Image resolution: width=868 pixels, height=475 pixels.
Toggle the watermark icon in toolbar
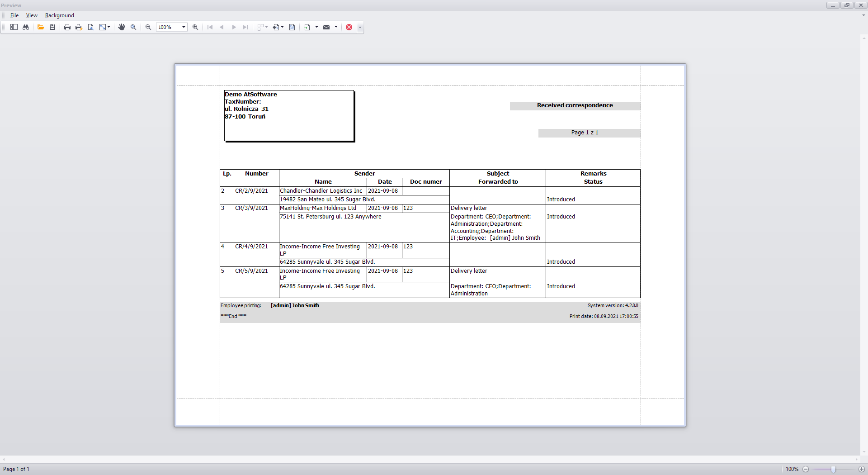292,27
